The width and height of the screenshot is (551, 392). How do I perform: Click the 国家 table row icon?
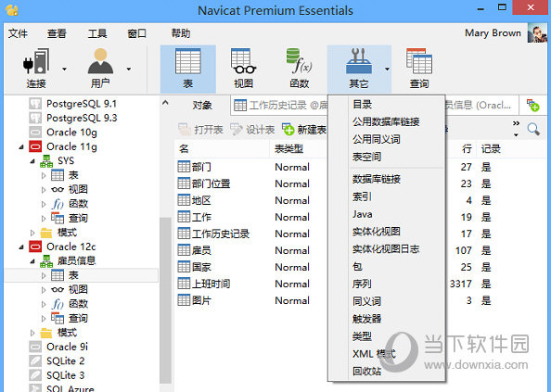(184, 267)
